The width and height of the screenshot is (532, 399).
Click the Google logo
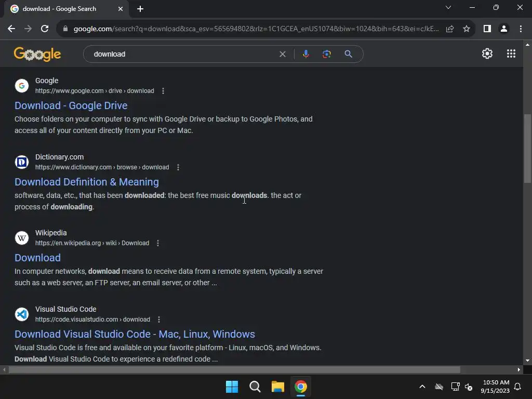(x=37, y=54)
